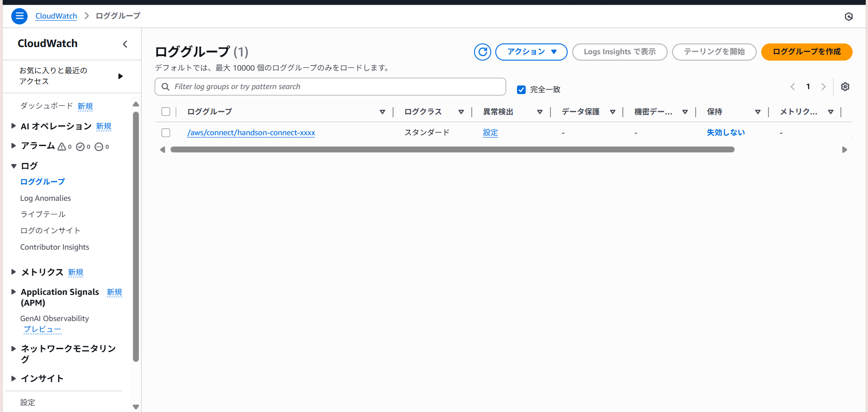This screenshot has height=412, width=868.
Task: Click the table horizontal scrollbar thumb
Action: tap(452, 150)
